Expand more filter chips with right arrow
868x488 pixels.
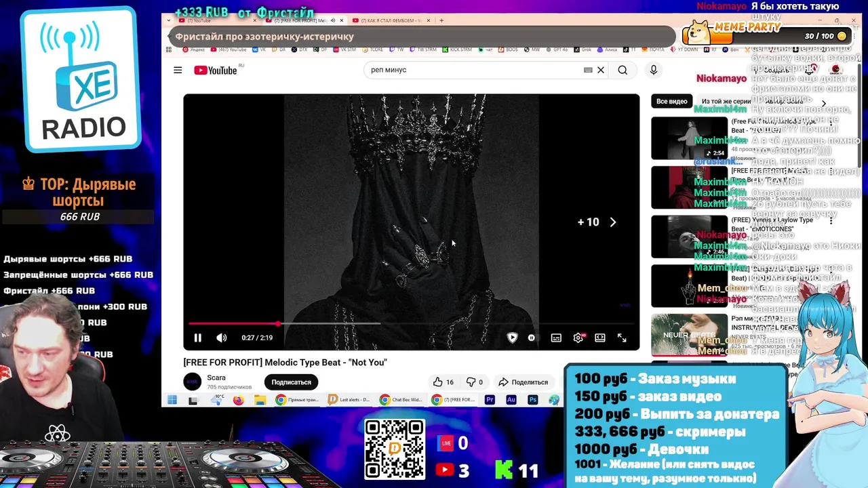point(824,103)
